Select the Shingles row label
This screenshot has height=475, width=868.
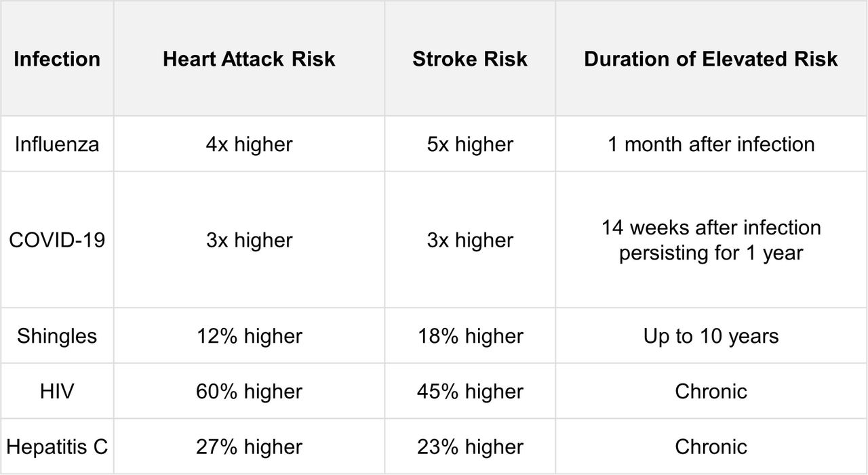coord(57,336)
